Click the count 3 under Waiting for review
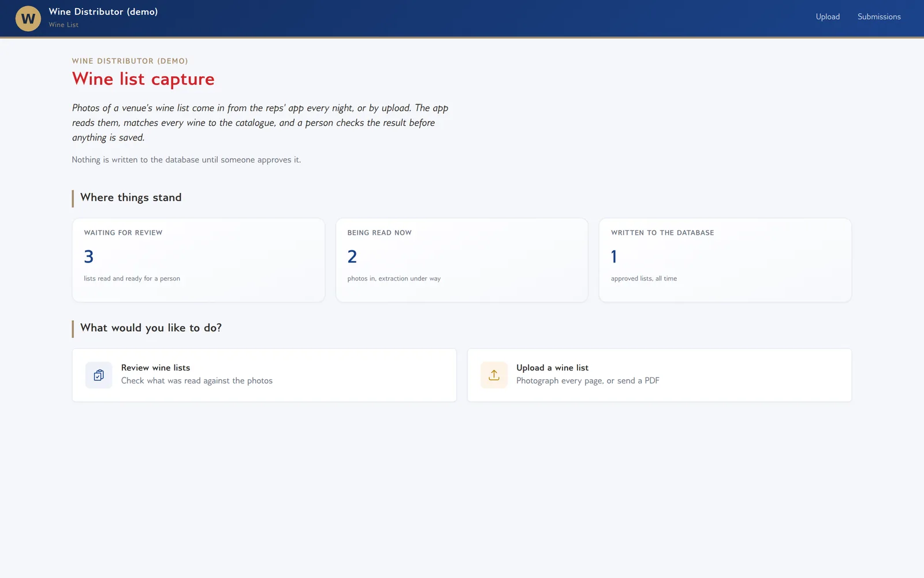The height and width of the screenshot is (578, 924). 89,257
